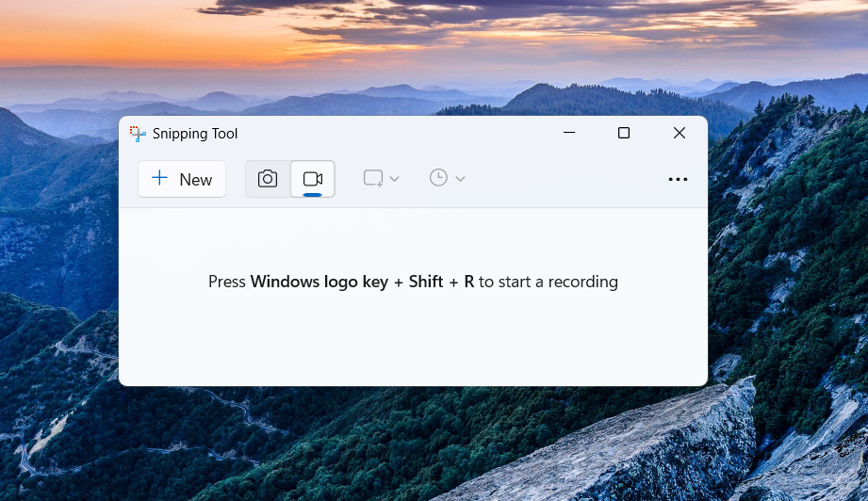The width and height of the screenshot is (868, 501).
Task: Click the Snipping Tool window title text
Action: (195, 134)
